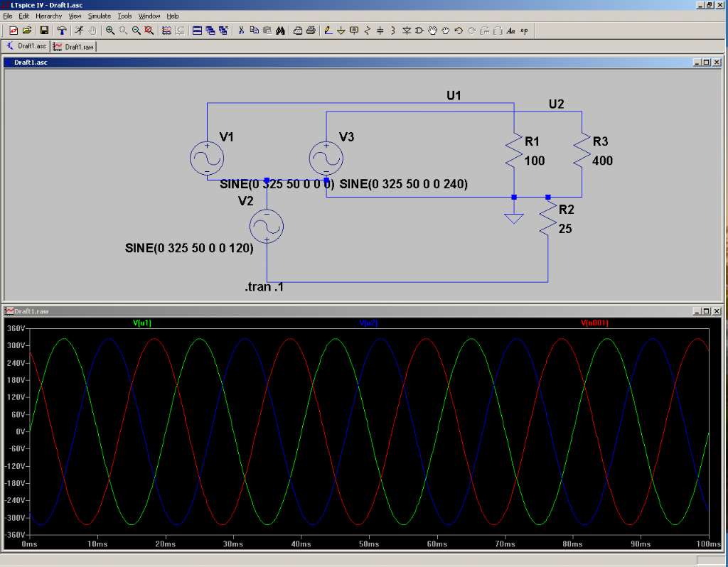The height and width of the screenshot is (567, 728).
Task: Select the Draw Wire tool
Action: point(328,31)
